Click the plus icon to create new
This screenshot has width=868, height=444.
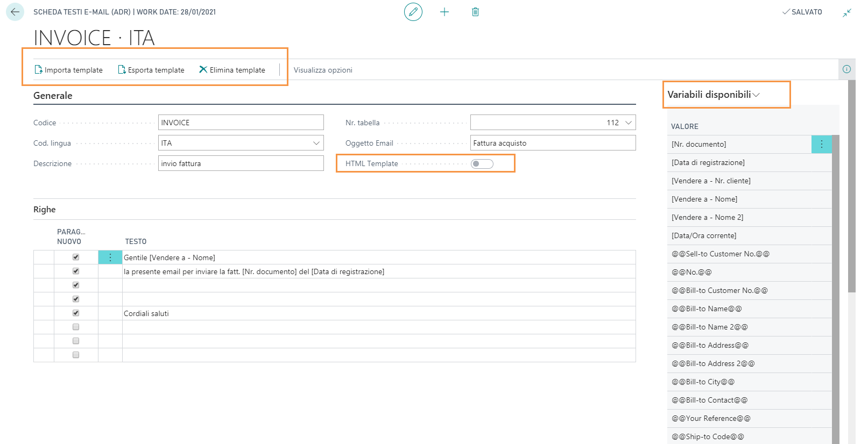point(444,12)
